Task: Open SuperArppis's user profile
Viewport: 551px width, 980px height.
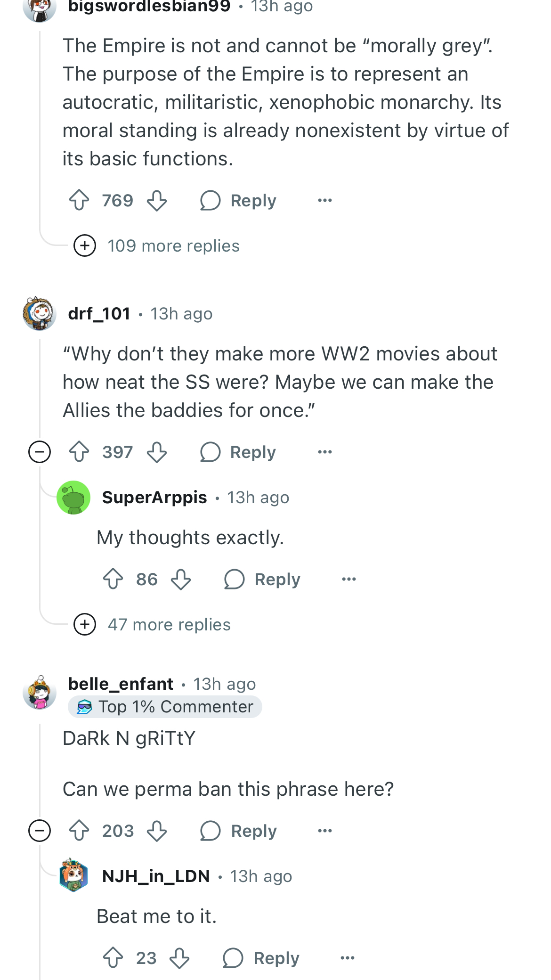Action: point(154,497)
